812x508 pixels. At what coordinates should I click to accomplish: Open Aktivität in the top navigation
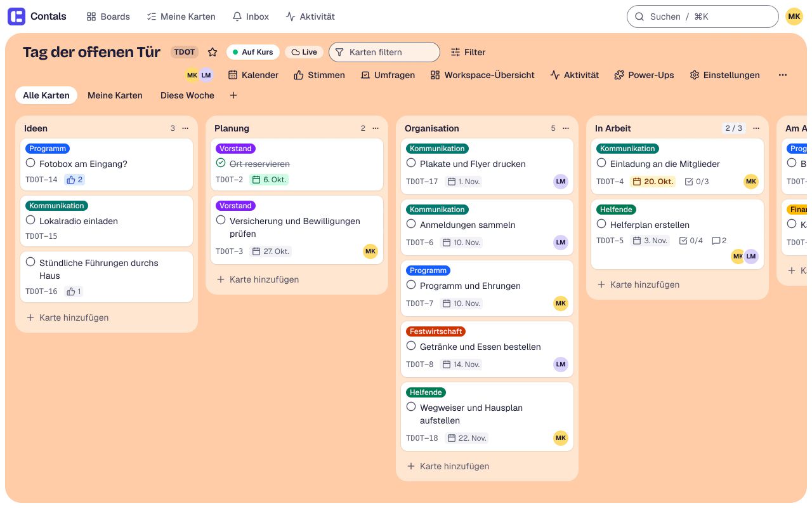pos(310,17)
